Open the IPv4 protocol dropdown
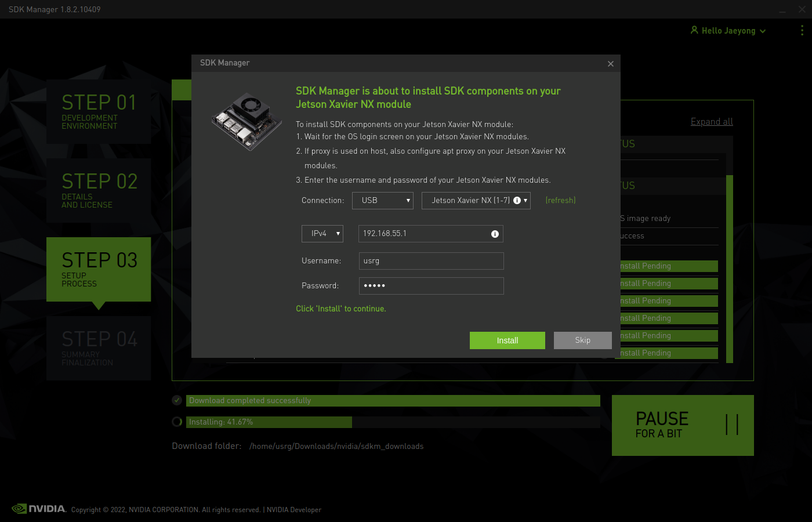 [x=322, y=233]
